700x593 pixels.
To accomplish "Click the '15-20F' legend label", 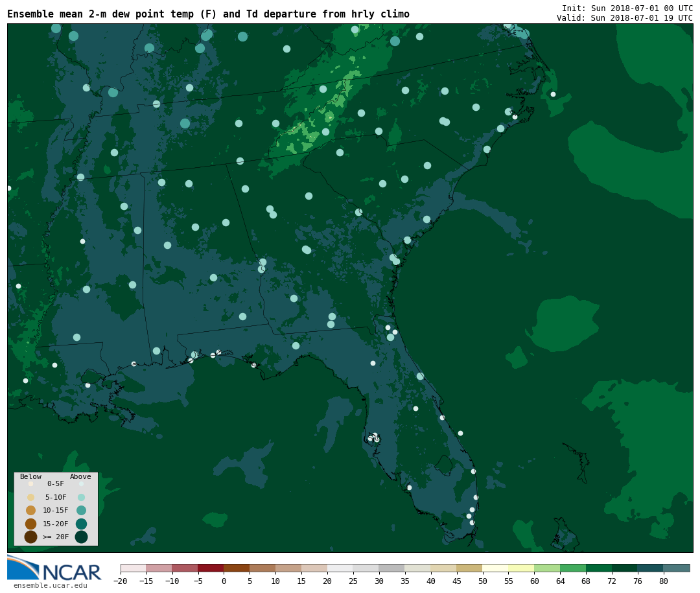I will click(56, 524).
